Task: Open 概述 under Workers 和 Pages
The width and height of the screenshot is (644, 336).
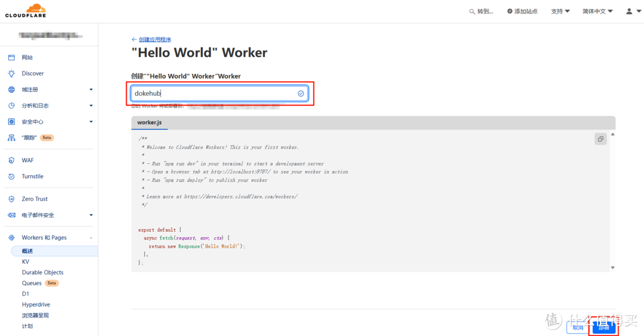Action: (x=55, y=251)
